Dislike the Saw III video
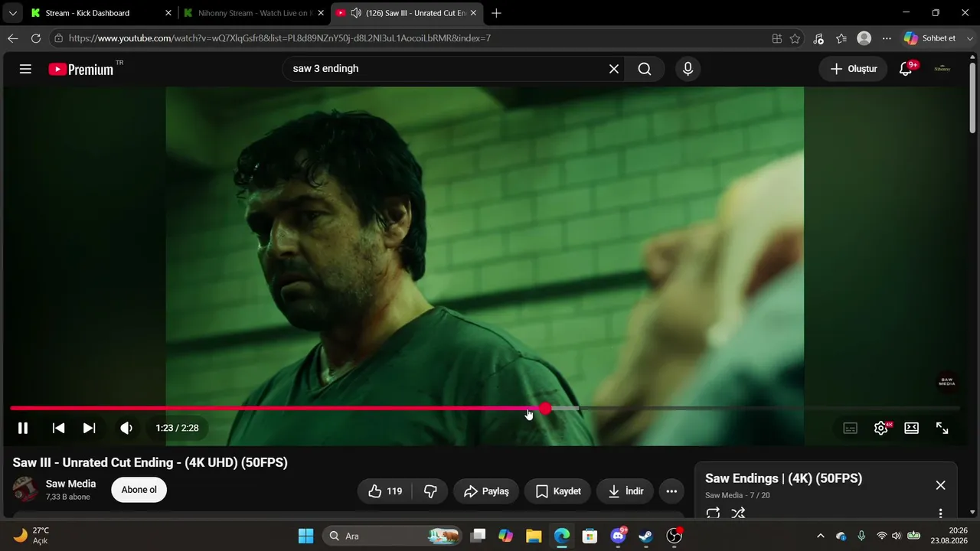 click(430, 491)
